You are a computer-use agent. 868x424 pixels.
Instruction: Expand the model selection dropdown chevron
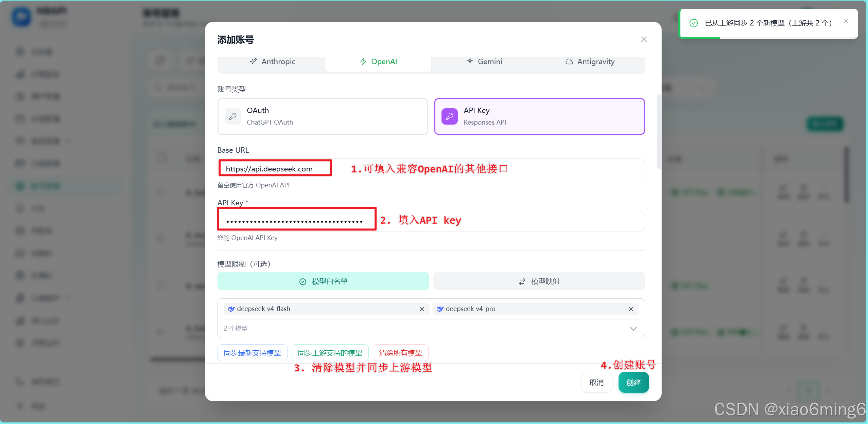[x=633, y=329]
